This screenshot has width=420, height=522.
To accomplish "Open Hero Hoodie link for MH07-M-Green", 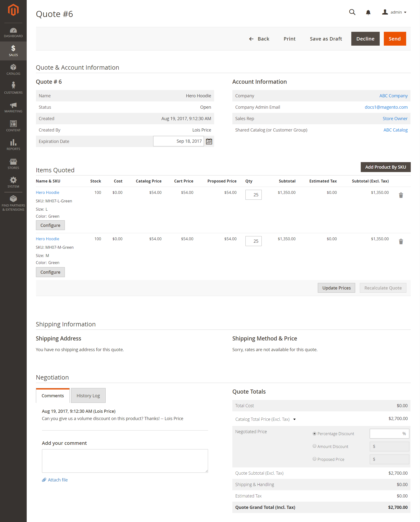I will click(x=48, y=239).
